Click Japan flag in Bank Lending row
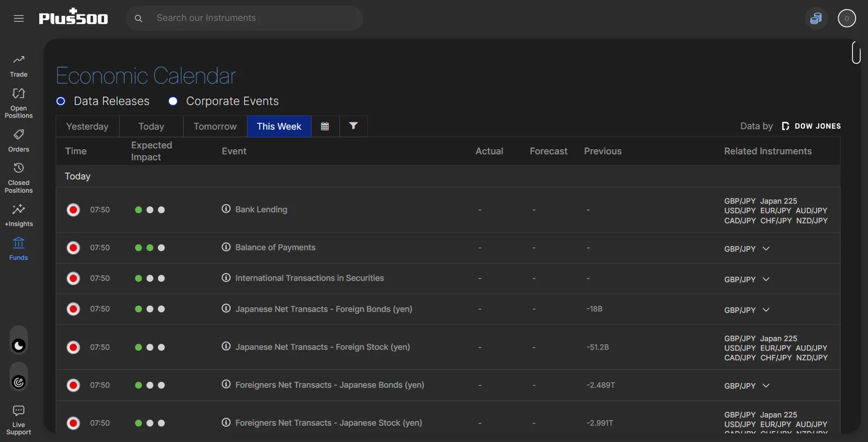Image resolution: width=868 pixels, height=442 pixels. [73, 210]
